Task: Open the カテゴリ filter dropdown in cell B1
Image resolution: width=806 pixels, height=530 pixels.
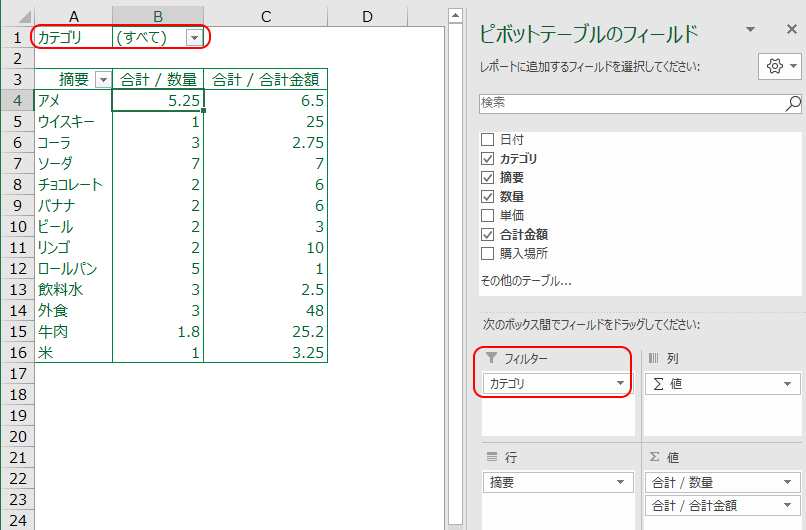Action: point(194,38)
